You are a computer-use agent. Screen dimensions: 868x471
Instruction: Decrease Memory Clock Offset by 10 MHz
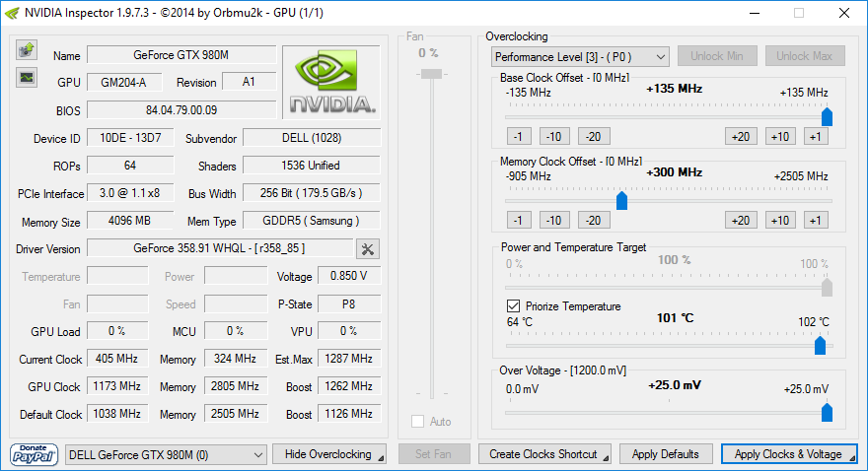point(554,220)
